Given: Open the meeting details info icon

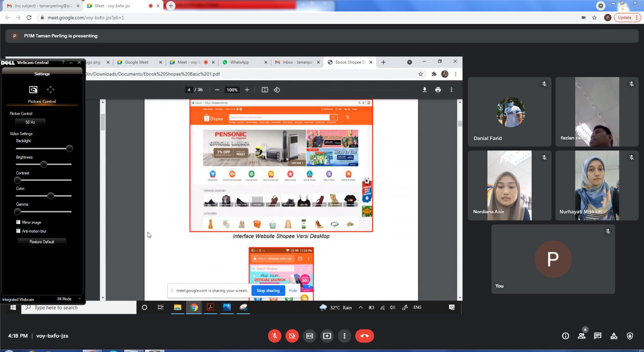Looking at the screenshot, I should [565, 336].
